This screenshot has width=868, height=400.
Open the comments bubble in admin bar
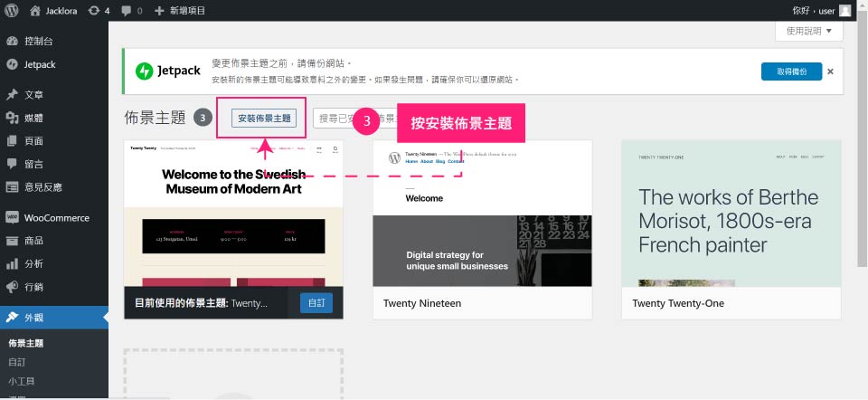131,11
